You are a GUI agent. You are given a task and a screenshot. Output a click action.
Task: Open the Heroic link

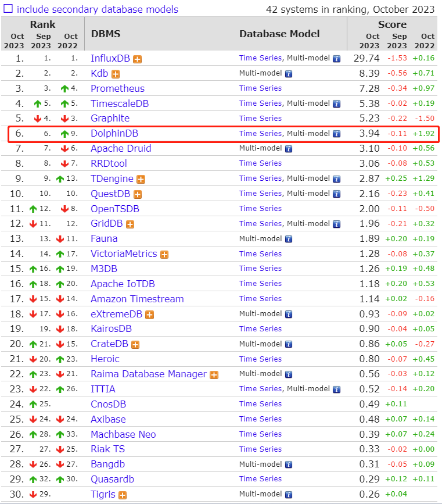pos(105,359)
